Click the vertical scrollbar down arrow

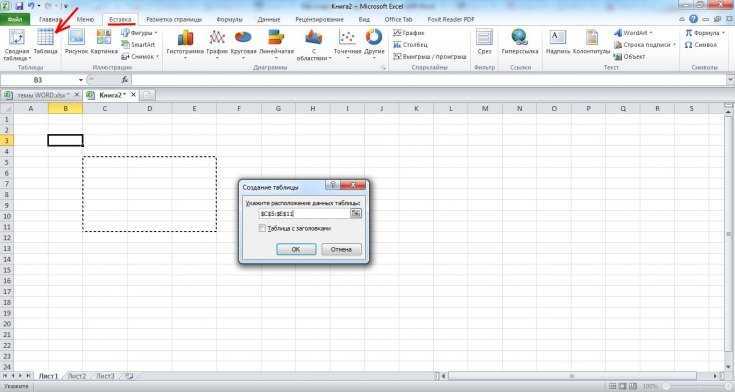pos(728,367)
